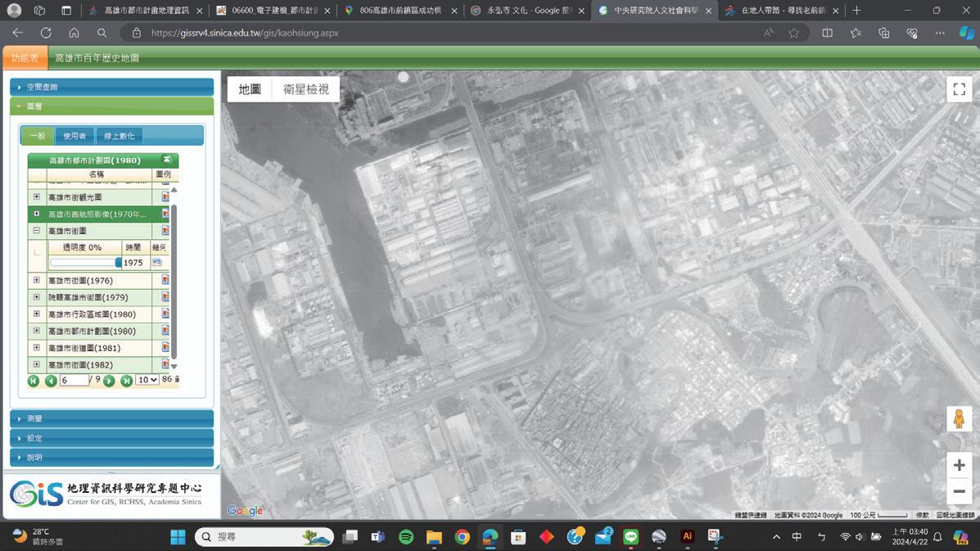Expand 高雄市舊航照影像(1970年 layer row
980x551 pixels.
36,214
